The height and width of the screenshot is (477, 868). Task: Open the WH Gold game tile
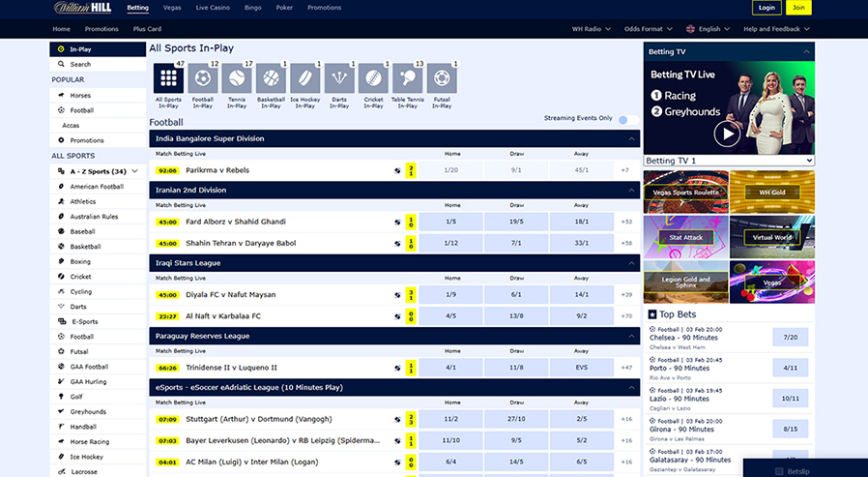coord(772,193)
